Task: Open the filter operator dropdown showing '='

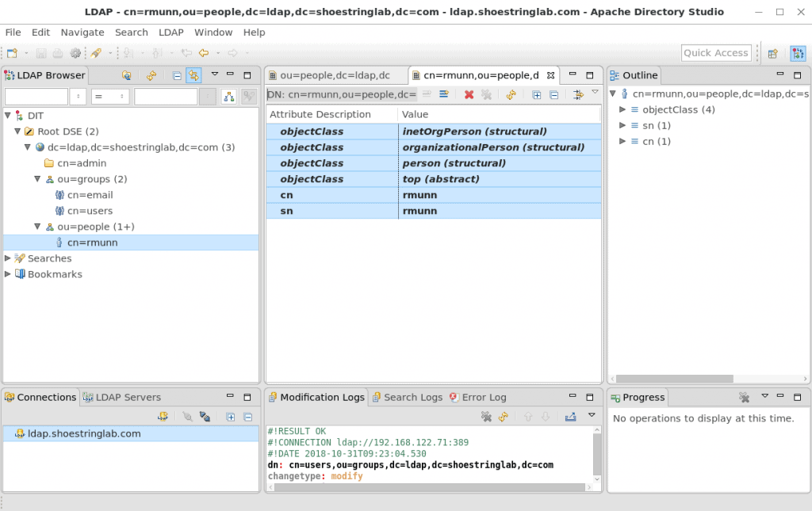Action: point(110,97)
